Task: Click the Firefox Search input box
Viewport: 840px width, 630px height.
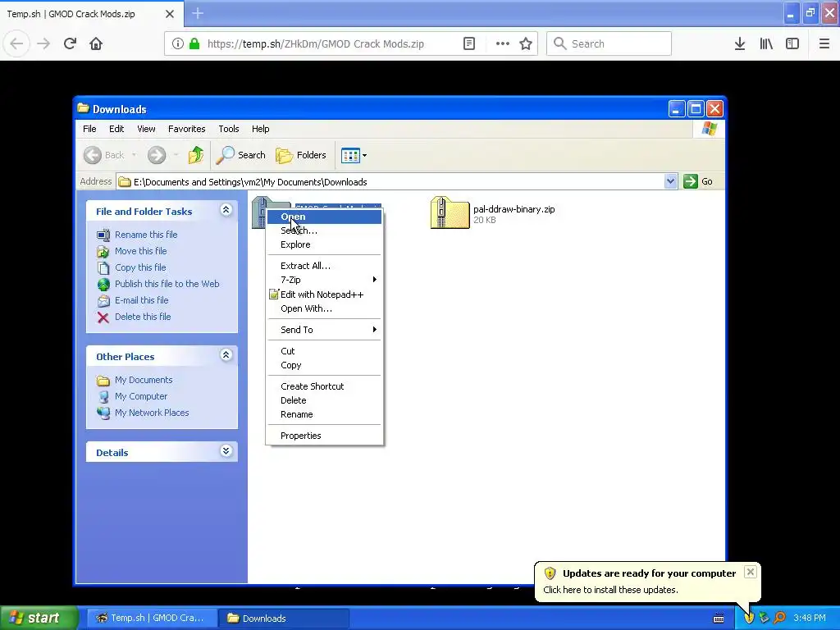Action: 609,43
